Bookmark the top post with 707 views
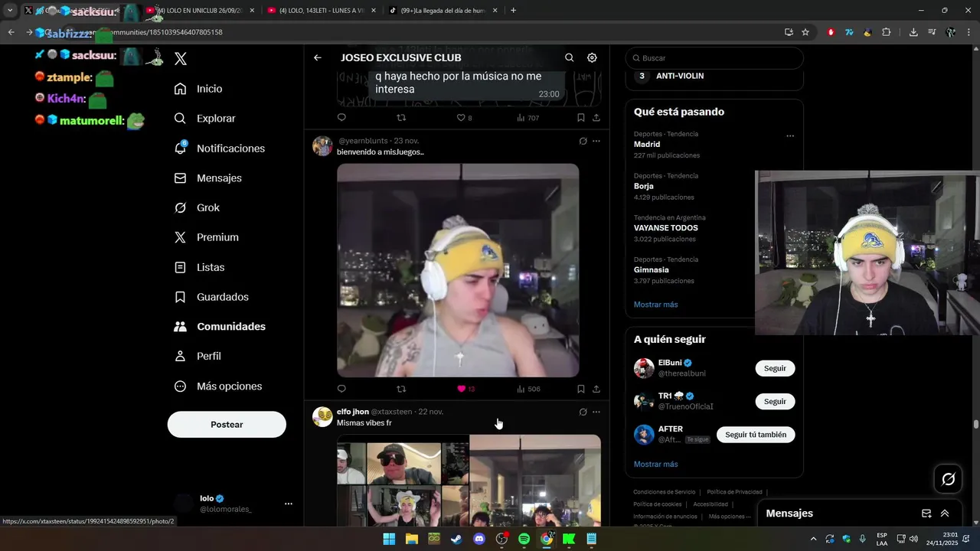Screen dimensions: 980x551 pyautogui.click(x=581, y=118)
